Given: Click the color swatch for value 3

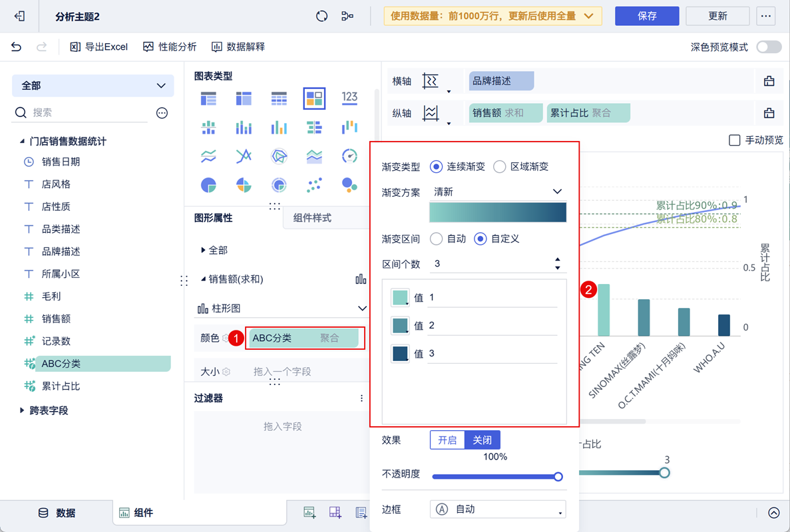Looking at the screenshot, I should 400,353.
